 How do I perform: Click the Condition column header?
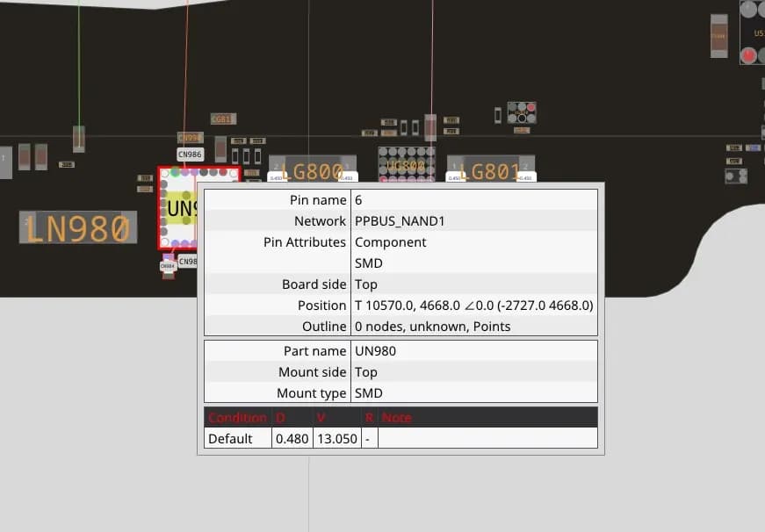(238, 418)
